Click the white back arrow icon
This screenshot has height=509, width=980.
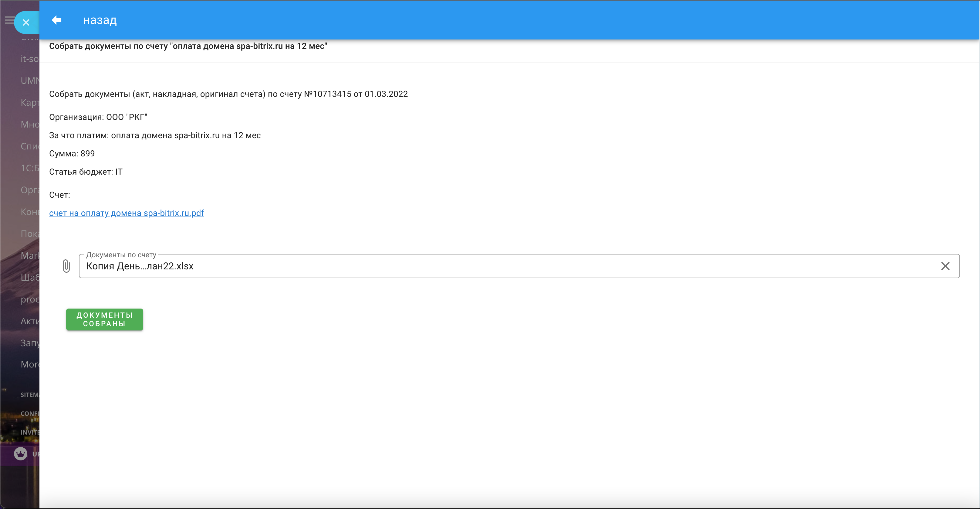[57, 20]
